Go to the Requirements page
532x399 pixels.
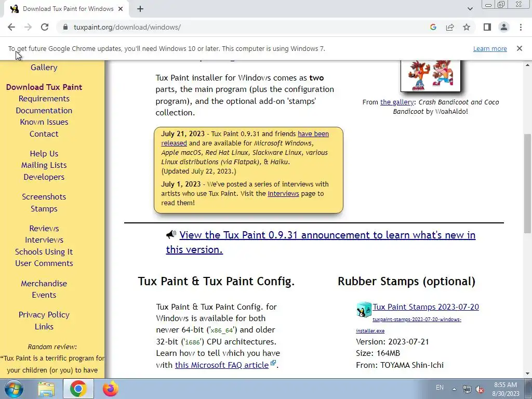point(44,99)
